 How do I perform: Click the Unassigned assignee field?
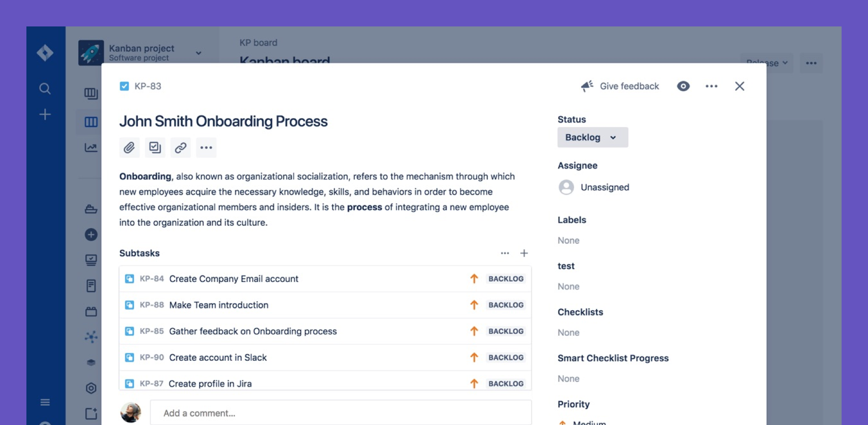604,187
